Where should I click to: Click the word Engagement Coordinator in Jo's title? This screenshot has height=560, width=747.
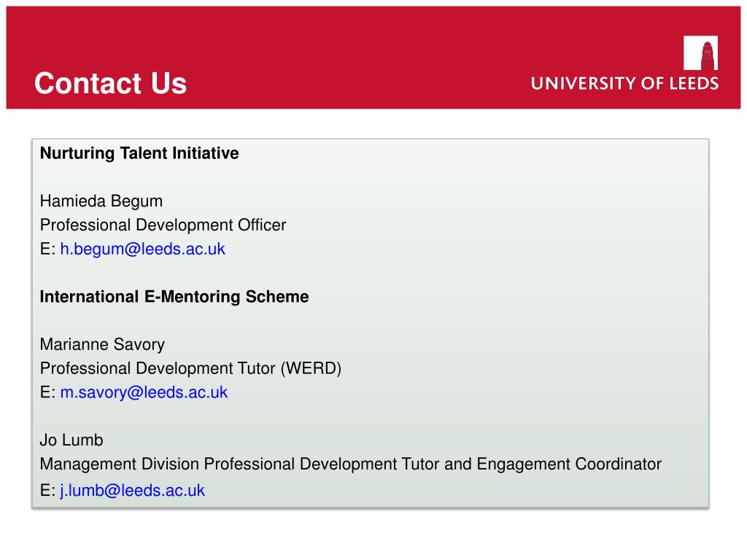click(569, 464)
